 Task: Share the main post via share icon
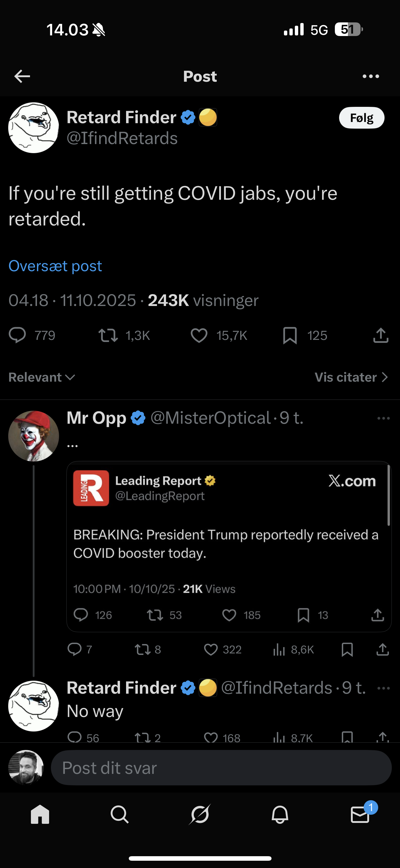click(381, 336)
